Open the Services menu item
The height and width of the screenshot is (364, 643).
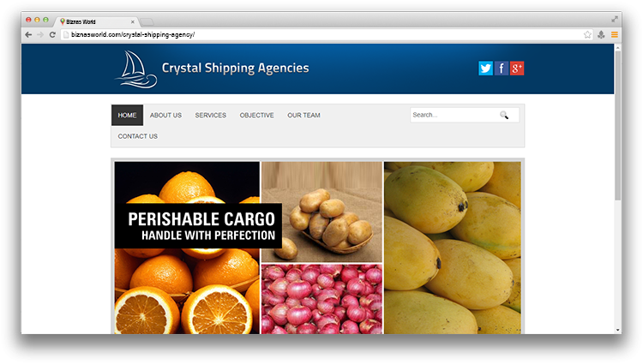tap(210, 116)
